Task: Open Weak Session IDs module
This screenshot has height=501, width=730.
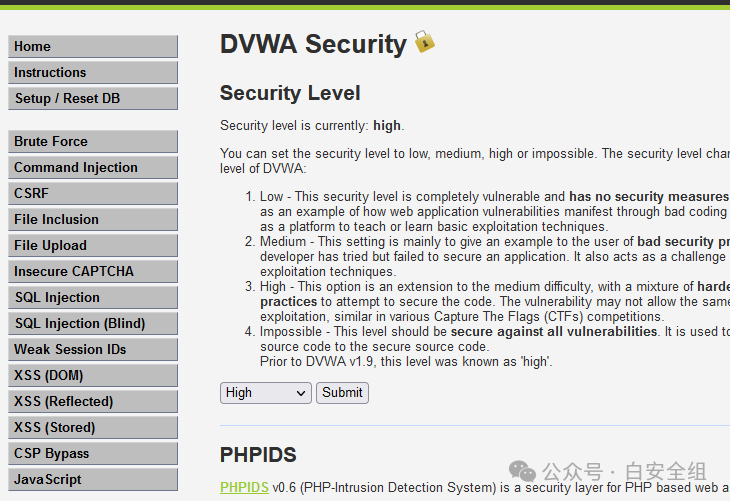Action: [93, 350]
